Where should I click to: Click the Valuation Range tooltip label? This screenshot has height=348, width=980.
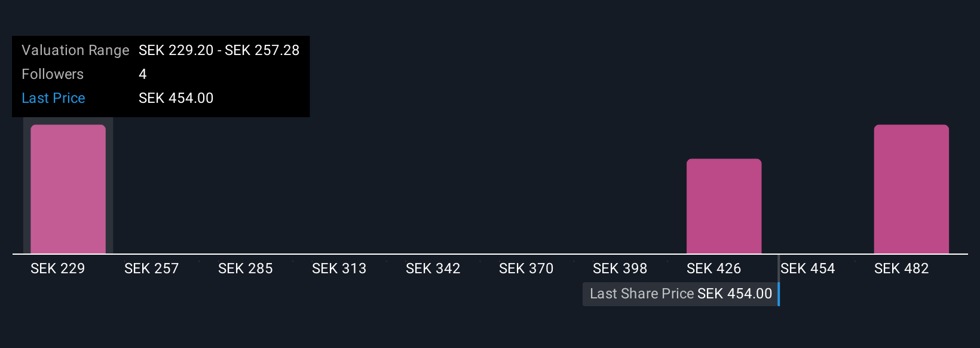(x=75, y=50)
